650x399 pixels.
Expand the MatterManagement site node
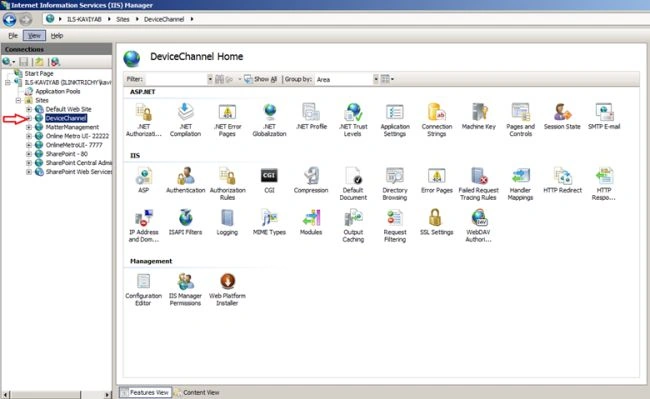[29, 127]
